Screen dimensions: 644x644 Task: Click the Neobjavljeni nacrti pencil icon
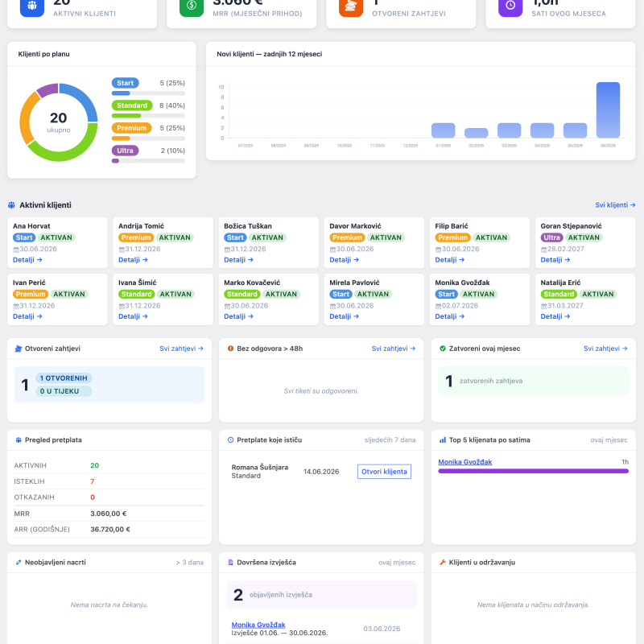pos(19,563)
